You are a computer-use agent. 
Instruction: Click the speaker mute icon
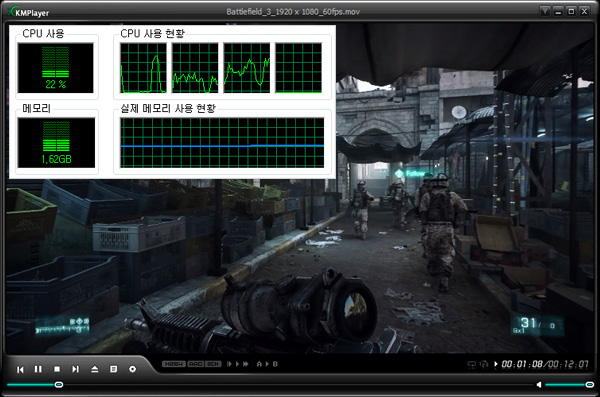coord(539,384)
